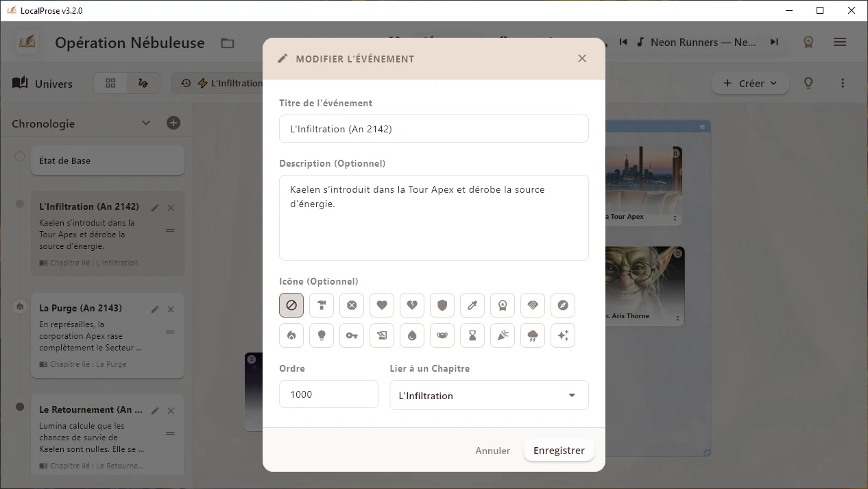Grab the L'Infiltration card reorder handle

(x=170, y=230)
